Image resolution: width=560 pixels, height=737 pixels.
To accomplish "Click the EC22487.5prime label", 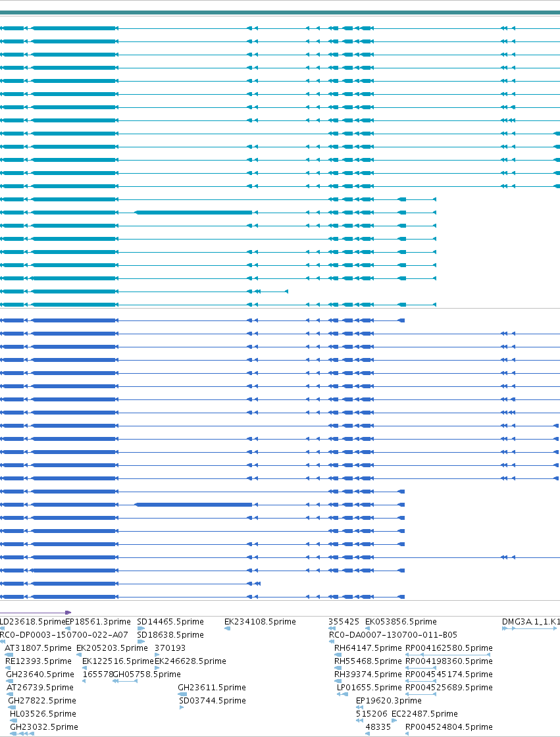I will (x=424, y=713).
